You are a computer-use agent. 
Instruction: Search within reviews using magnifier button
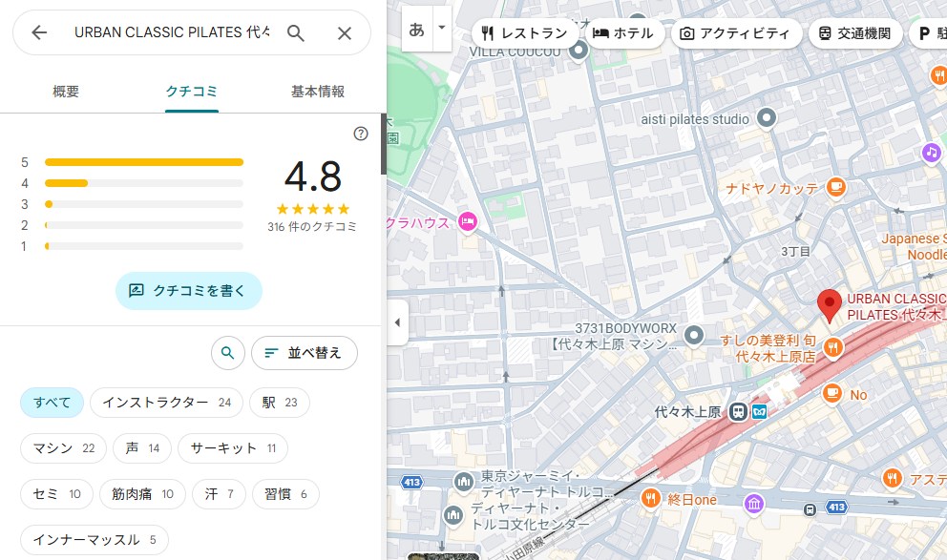[227, 353]
